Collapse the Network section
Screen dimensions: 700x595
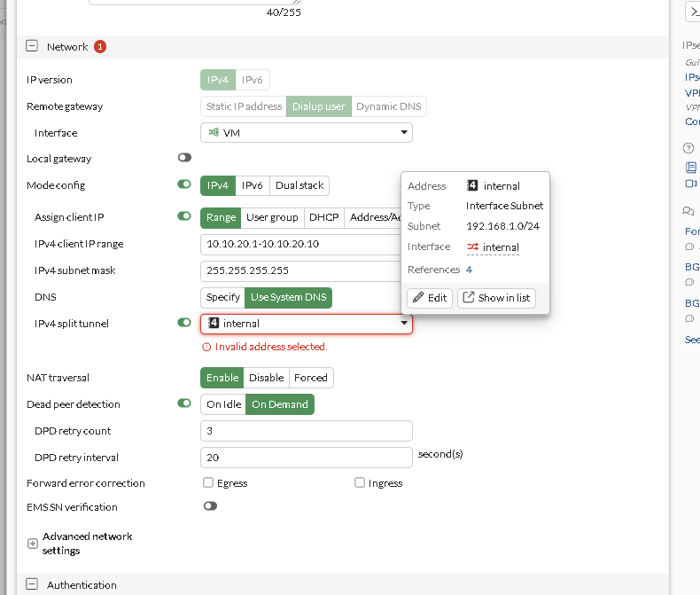[32, 47]
